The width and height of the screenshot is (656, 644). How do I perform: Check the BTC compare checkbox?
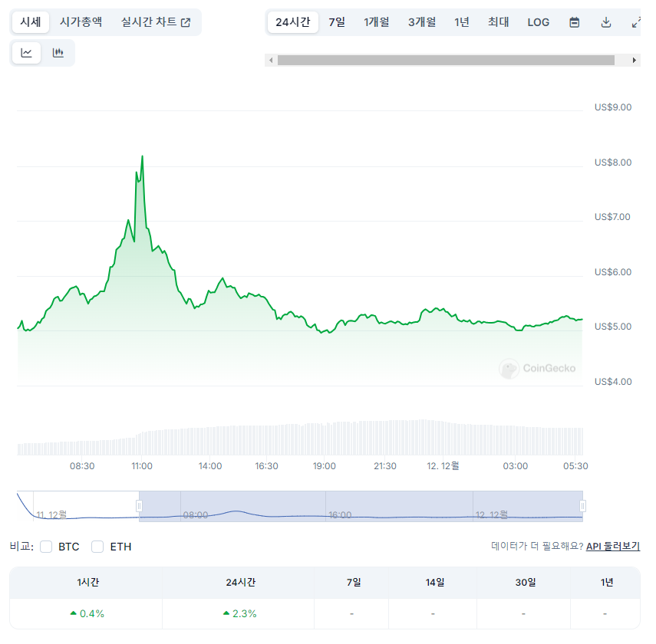[46, 547]
